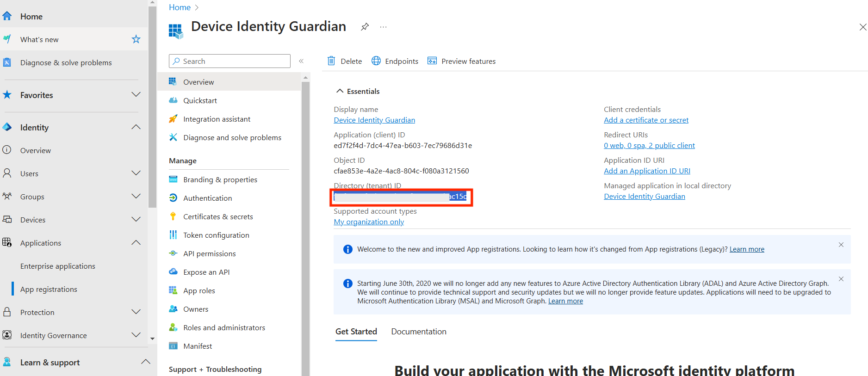Viewport: 868px width, 376px height.
Task: Click the Delete trash icon
Action: point(331,61)
